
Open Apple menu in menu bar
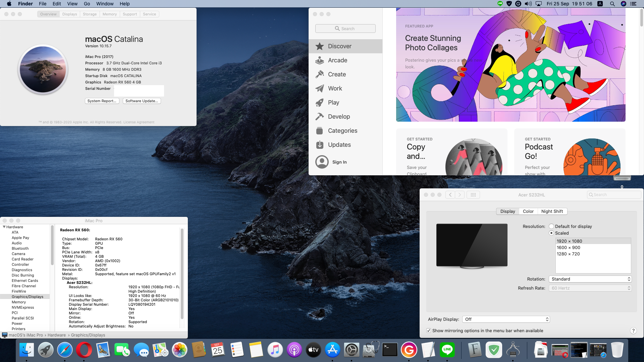coord(9,4)
